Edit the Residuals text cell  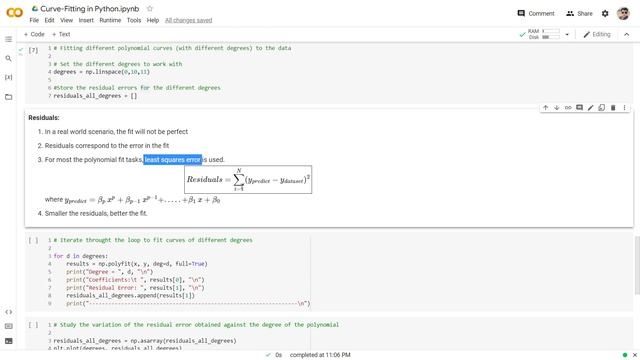[x=590, y=108]
